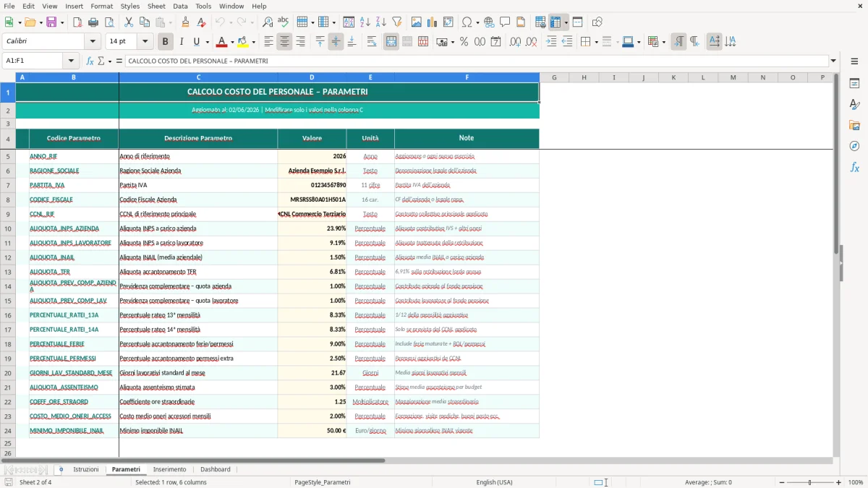Export directly as PDF

(77, 22)
